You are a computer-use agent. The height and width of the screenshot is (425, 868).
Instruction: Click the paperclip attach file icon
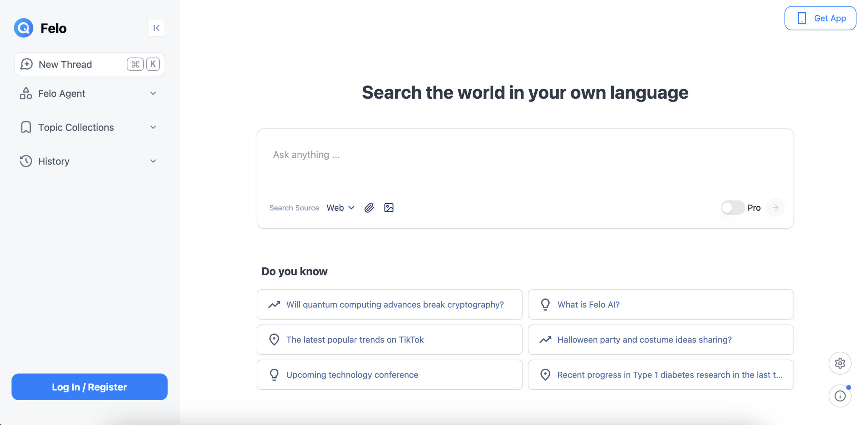tap(369, 208)
